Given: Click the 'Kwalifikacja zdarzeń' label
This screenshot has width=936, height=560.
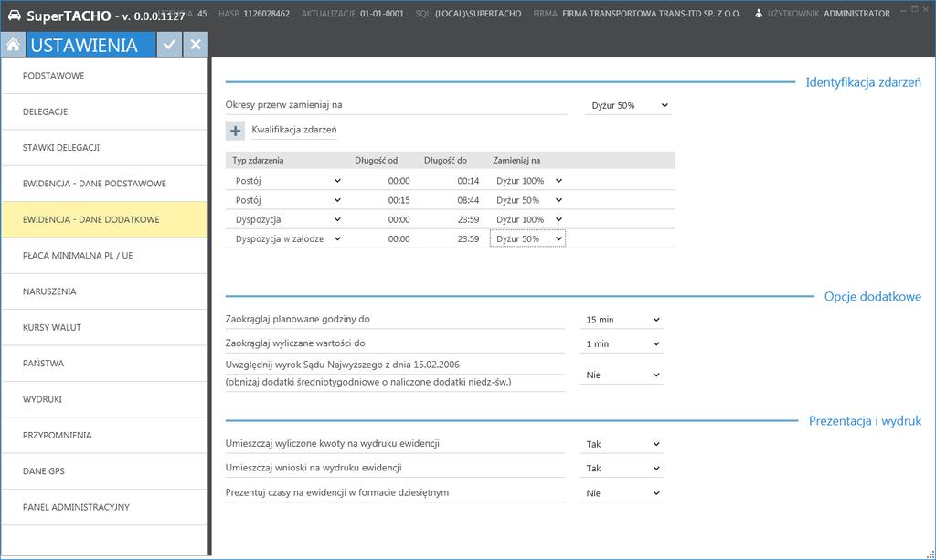Looking at the screenshot, I should click(294, 130).
